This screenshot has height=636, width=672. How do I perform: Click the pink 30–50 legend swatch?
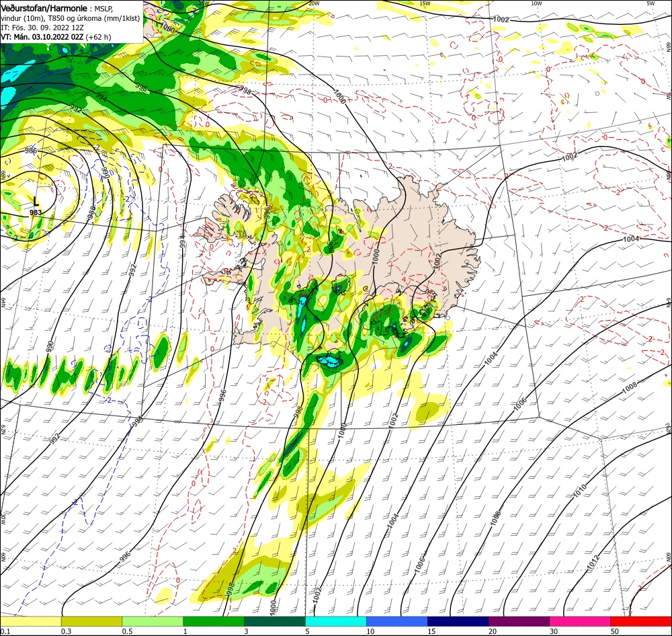pyautogui.click(x=581, y=621)
